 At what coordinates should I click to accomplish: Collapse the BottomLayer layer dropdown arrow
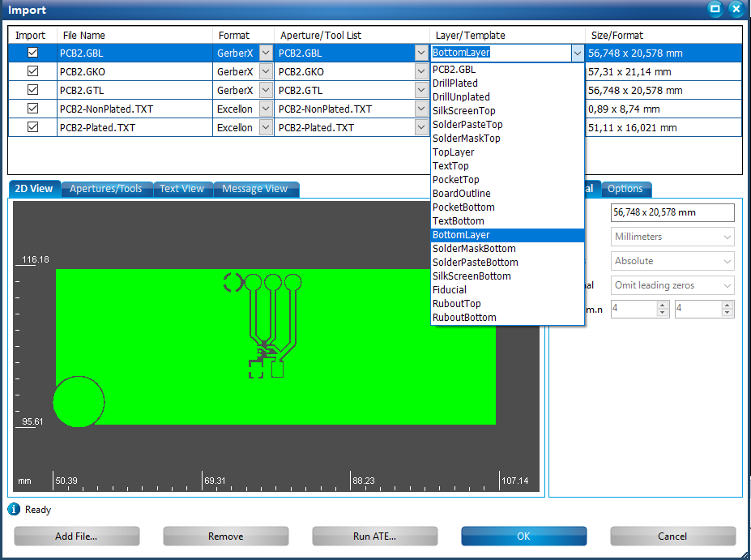pos(577,53)
